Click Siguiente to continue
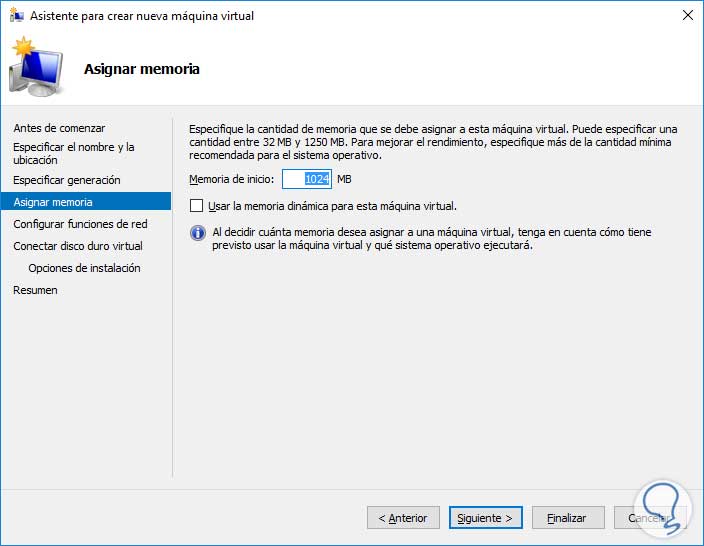Screen dimensions: 704x546 point(485,518)
